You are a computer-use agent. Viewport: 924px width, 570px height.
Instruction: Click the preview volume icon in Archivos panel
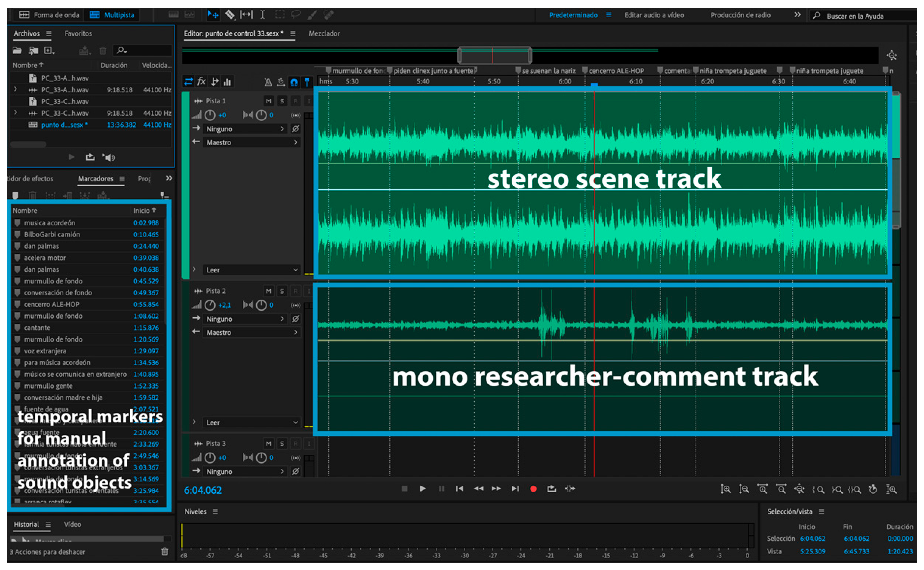[109, 157]
